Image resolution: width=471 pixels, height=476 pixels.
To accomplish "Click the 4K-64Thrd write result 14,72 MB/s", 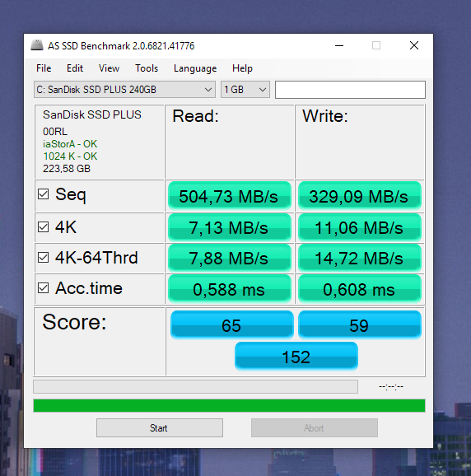I will click(360, 258).
